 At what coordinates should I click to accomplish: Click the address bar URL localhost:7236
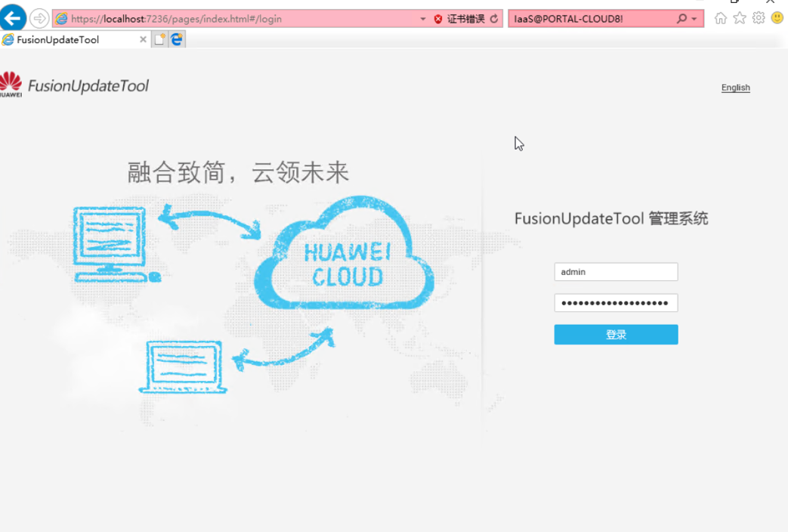tap(176, 19)
